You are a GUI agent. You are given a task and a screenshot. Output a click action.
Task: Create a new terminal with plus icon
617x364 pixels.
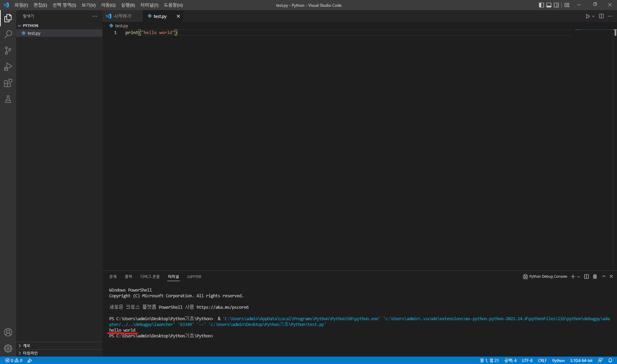573,276
